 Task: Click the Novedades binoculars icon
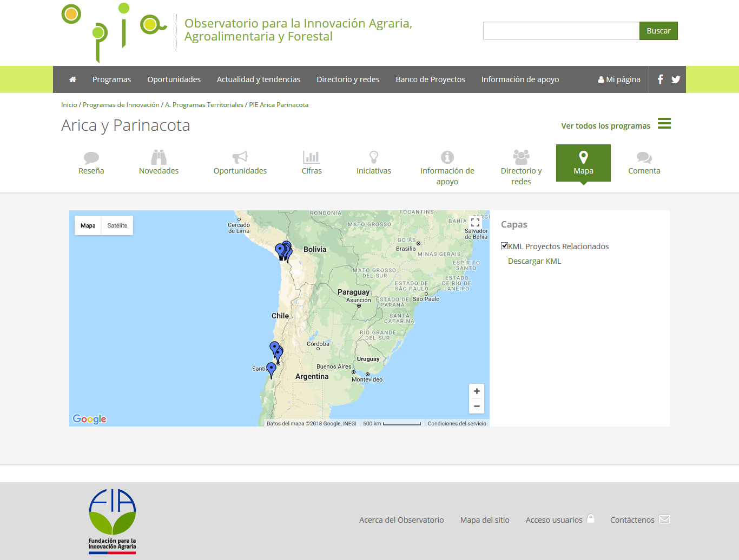pyautogui.click(x=159, y=157)
